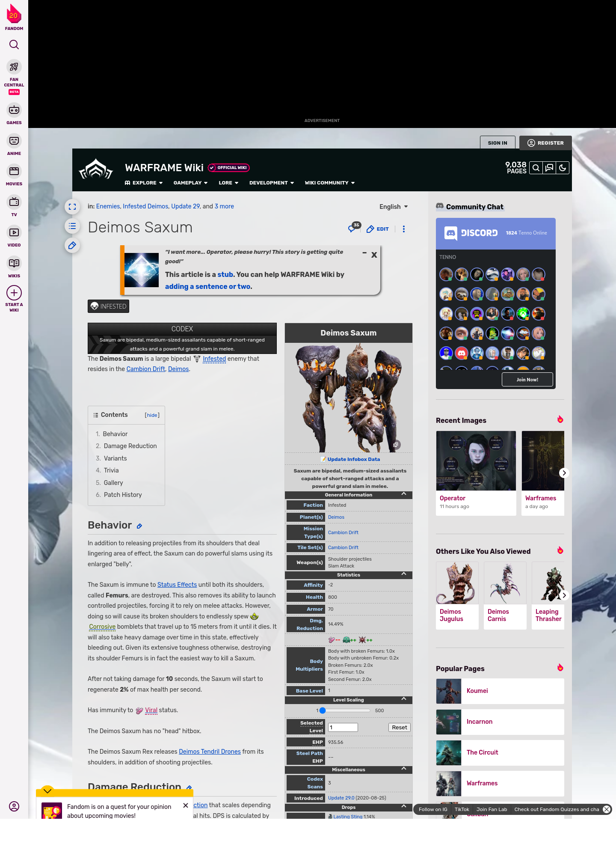Reset the selected level
This screenshot has width=616, height=856.
[400, 728]
